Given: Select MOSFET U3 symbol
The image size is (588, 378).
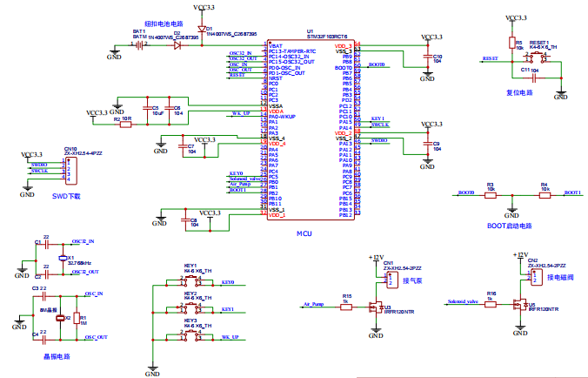Looking at the screenshot, I should point(376,307).
